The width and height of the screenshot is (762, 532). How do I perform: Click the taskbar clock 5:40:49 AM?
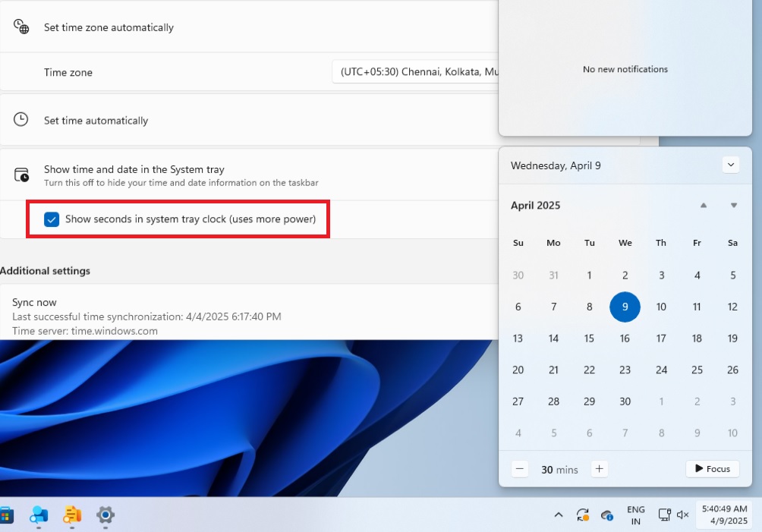724,515
